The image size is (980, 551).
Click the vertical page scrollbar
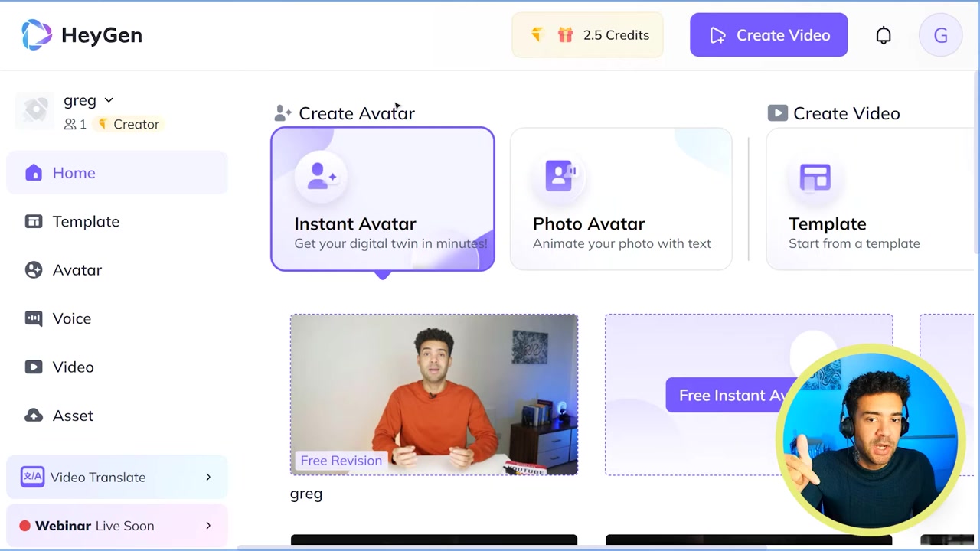(x=977, y=161)
